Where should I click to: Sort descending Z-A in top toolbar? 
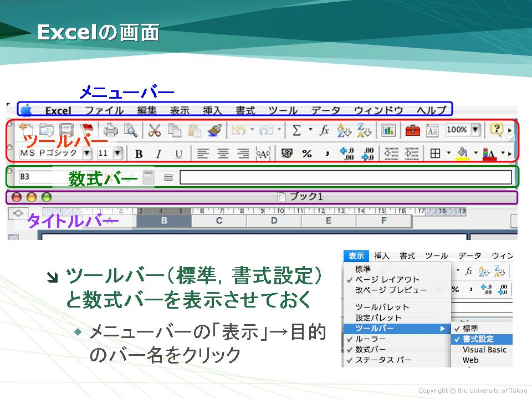click(x=365, y=130)
